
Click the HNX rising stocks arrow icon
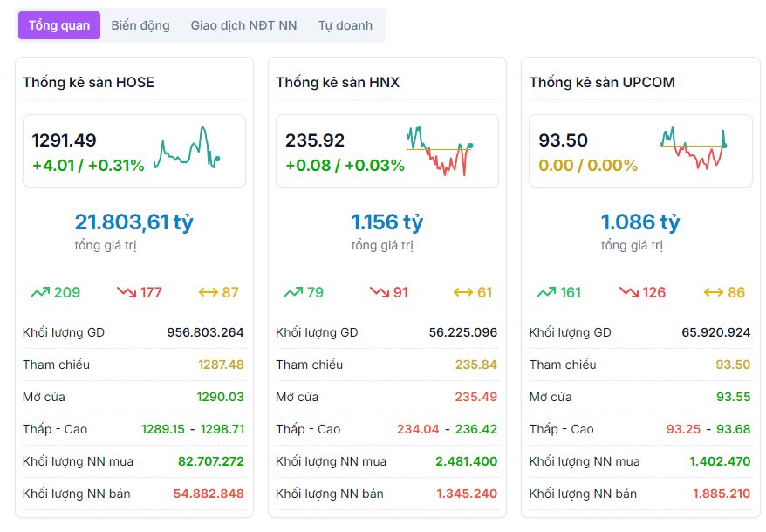pyautogui.click(x=293, y=293)
